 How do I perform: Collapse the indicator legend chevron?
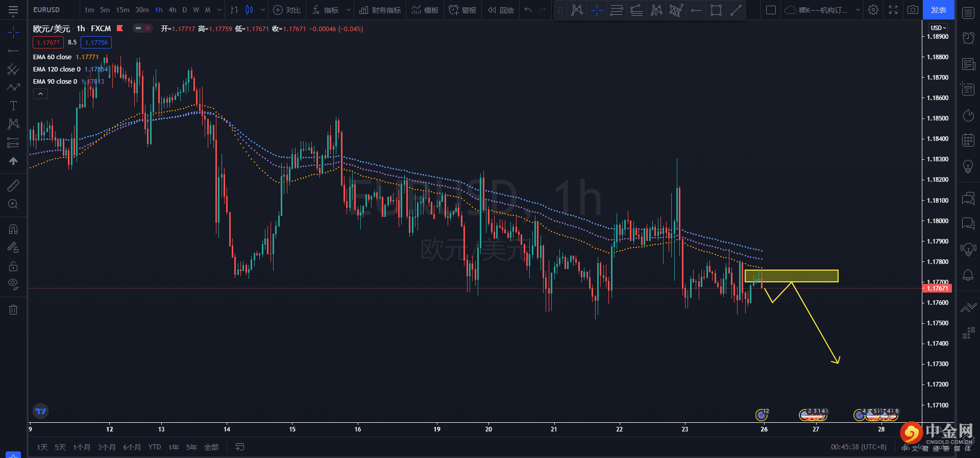pos(40,93)
